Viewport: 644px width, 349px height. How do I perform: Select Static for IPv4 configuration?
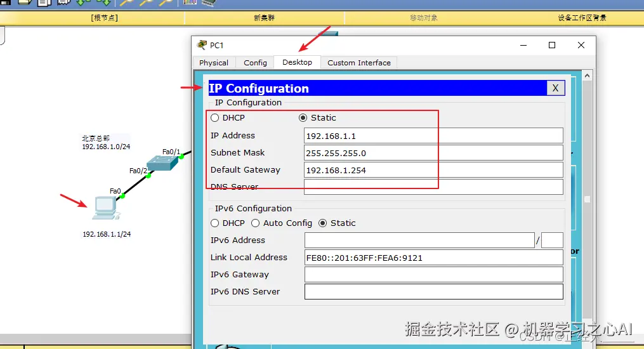[x=303, y=118]
